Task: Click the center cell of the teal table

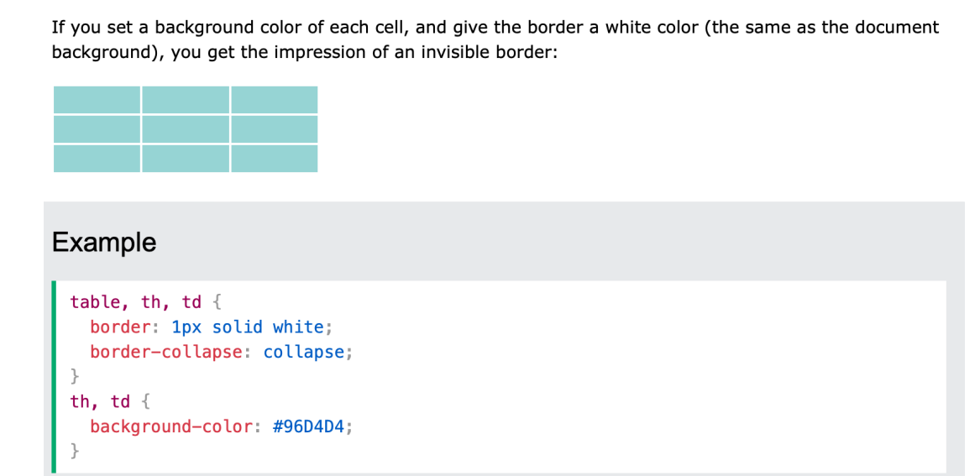Action: 186,129
